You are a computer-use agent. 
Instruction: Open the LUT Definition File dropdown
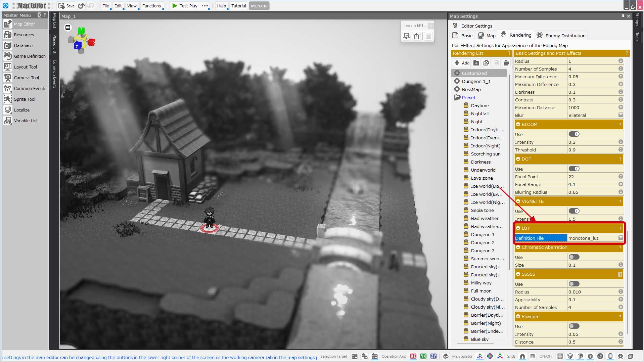pos(620,238)
